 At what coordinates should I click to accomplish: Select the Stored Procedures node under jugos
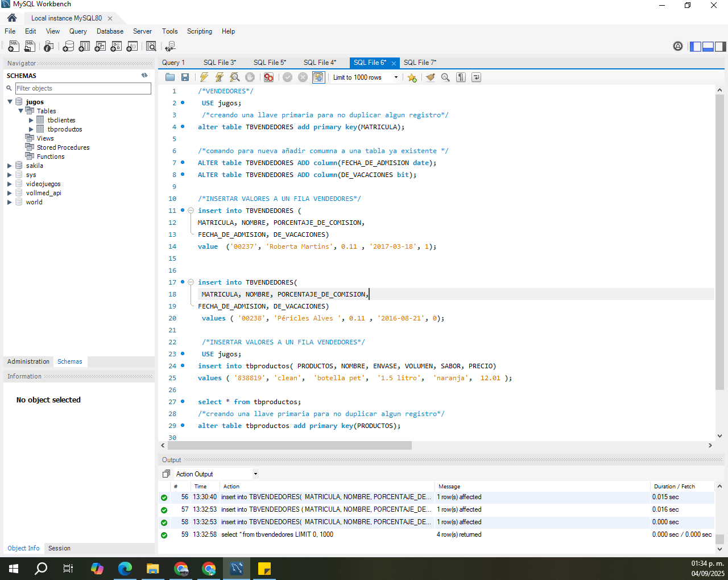click(63, 147)
